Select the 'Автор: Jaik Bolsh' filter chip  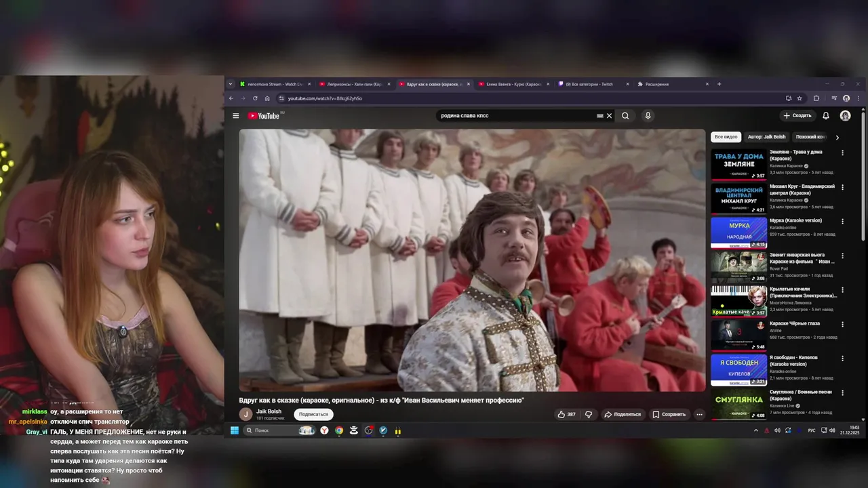pos(766,137)
